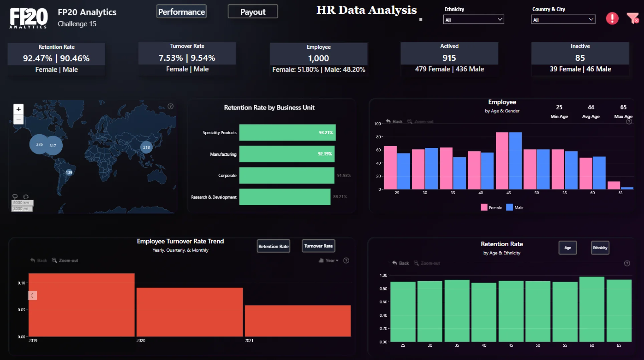The width and height of the screenshot is (644, 360).
Task: Click '479 Female | 436 Male' text
Action: click(x=449, y=69)
